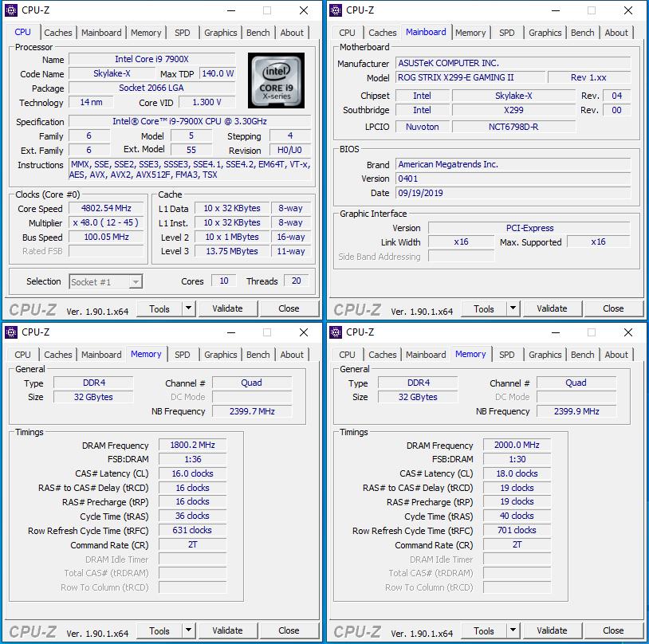Close the Mainboard tab window with X
The height and width of the screenshot is (644, 649).
click(x=628, y=10)
